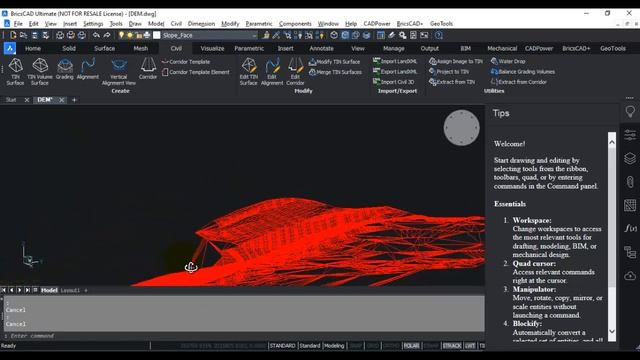Toggle layer lock icon in toolbar
The width and height of the screenshot is (640, 360).
(138, 36)
